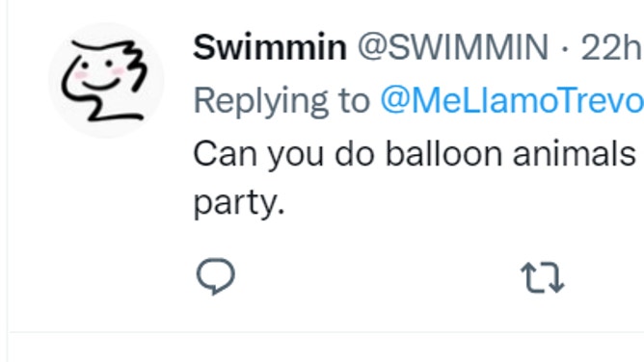Click the vertical border line at left
644x362 pixels.
(x=7, y=181)
